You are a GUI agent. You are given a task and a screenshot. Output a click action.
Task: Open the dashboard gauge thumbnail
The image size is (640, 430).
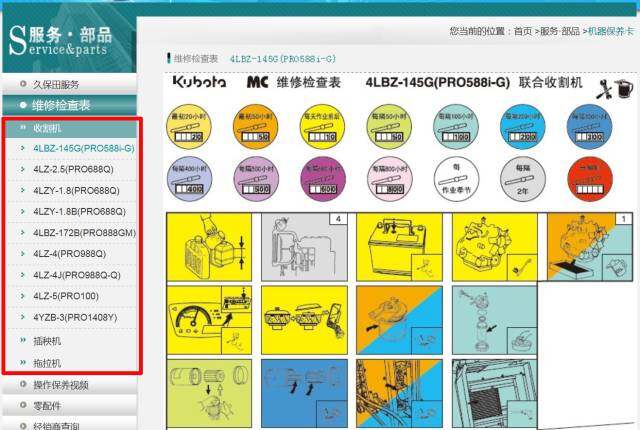click(x=209, y=320)
